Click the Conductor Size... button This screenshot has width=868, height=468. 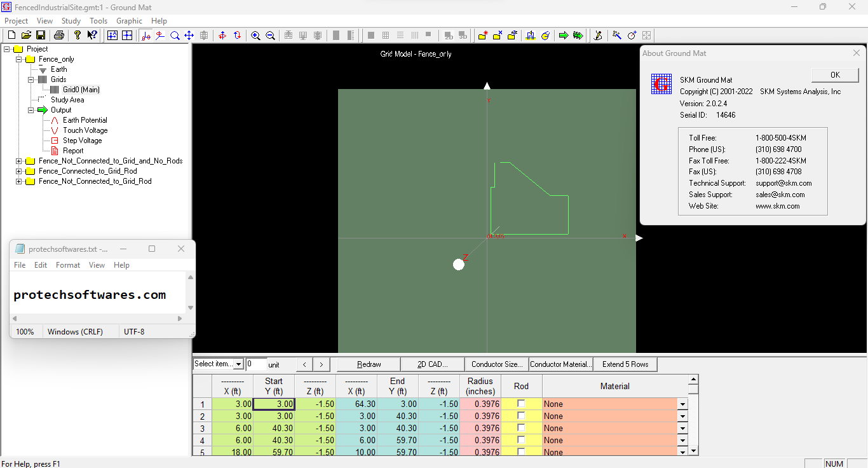tap(497, 364)
